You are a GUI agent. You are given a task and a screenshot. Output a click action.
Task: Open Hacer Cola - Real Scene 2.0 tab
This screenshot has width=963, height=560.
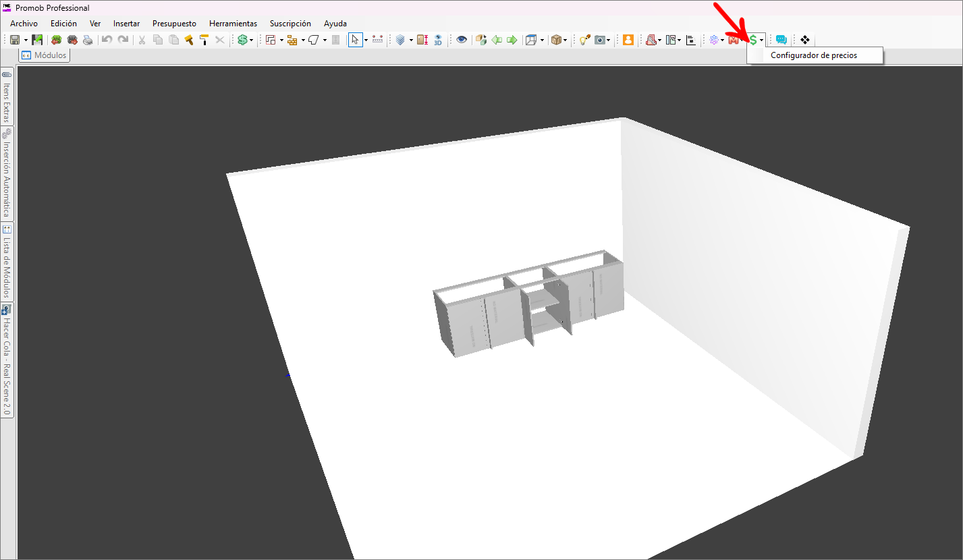pyautogui.click(x=7, y=360)
